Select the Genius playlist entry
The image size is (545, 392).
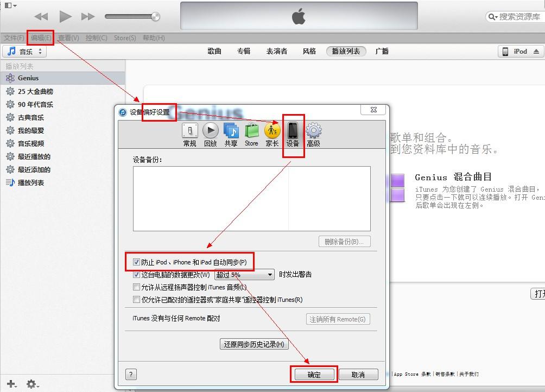[x=62, y=78]
